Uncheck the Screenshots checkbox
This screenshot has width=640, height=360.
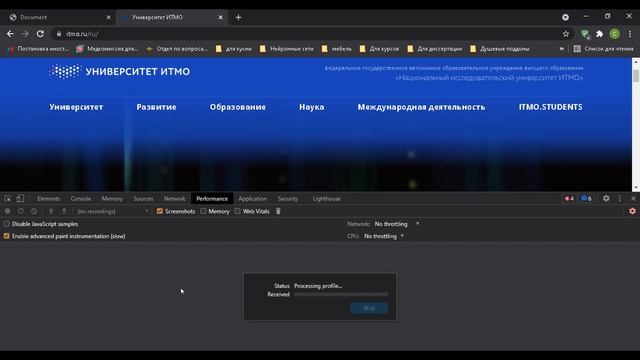pyautogui.click(x=160, y=211)
